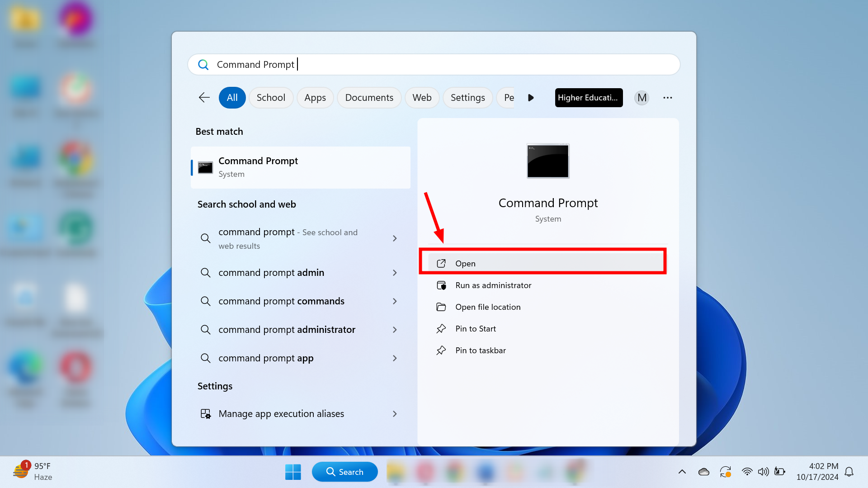This screenshot has width=868, height=488.
Task: Open the notifications bell icon
Action: [849, 472]
